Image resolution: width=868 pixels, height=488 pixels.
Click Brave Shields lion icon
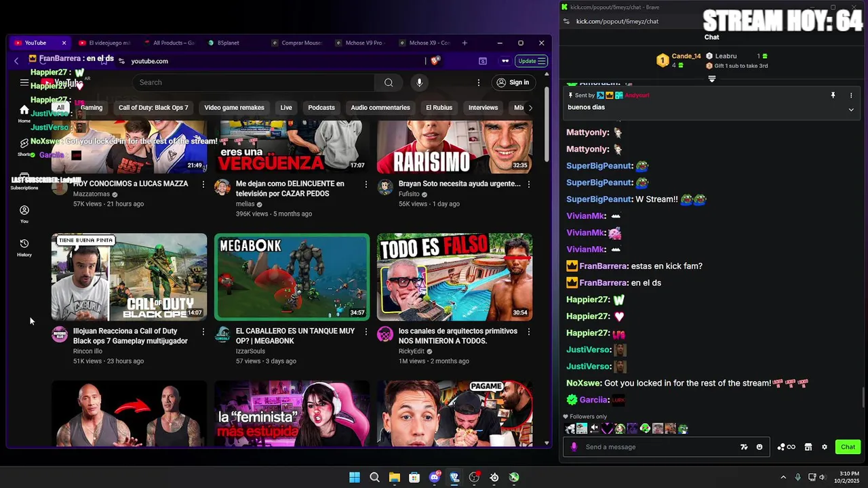[x=435, y=61]
